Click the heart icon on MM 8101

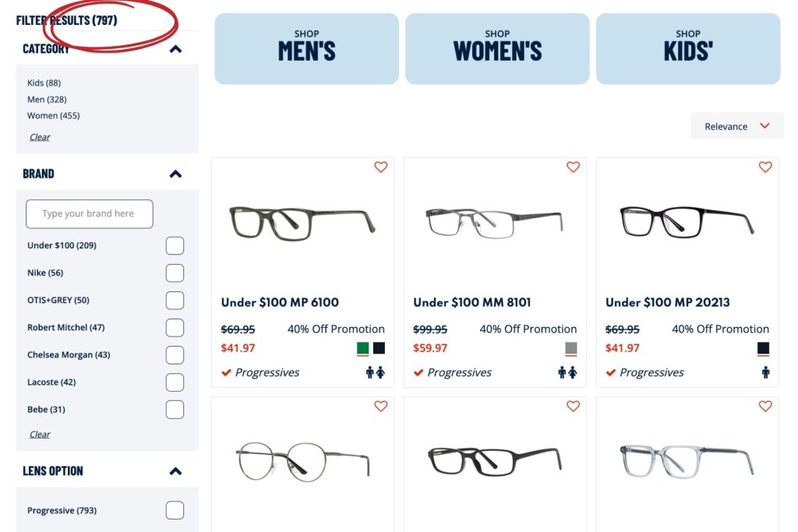pos(573,167)
